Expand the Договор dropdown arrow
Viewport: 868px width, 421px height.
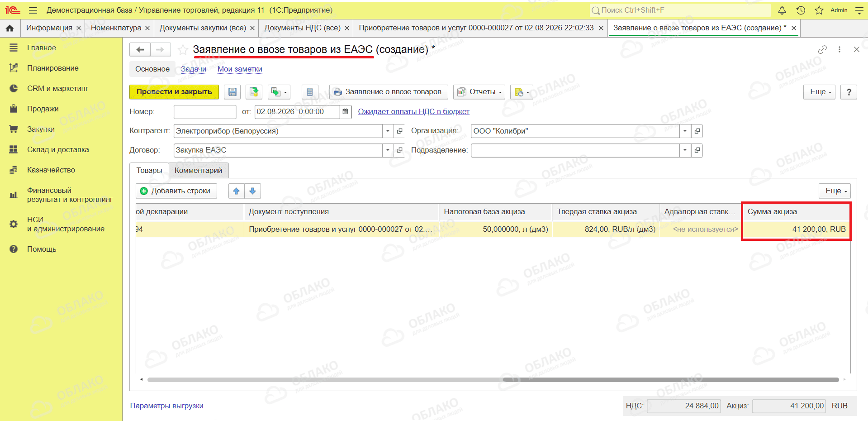coord(388,150)
